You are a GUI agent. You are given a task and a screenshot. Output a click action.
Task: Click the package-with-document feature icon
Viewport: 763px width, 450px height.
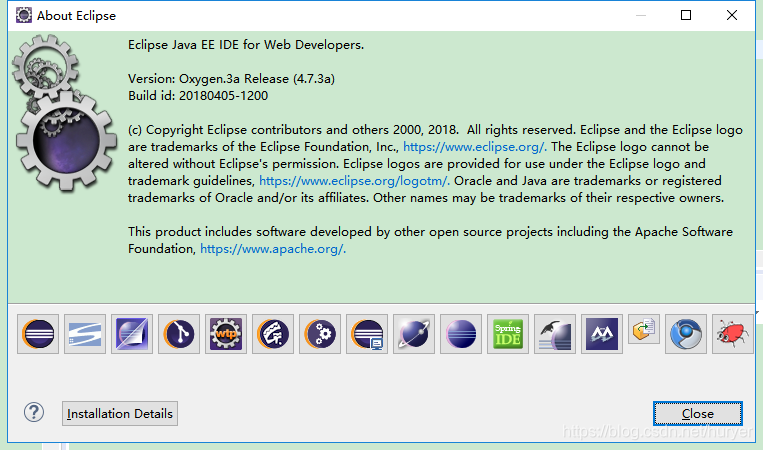[x=644, y=329]
